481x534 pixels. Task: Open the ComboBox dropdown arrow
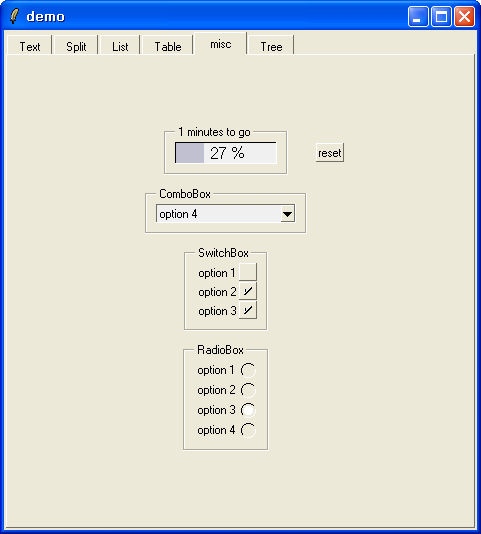point(288,214)
